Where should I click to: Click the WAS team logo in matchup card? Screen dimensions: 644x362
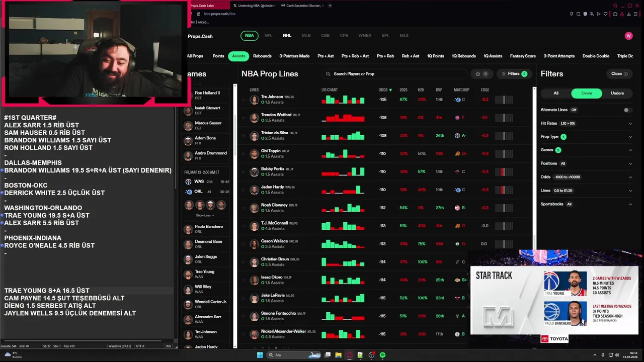click(x=188, y=182)
